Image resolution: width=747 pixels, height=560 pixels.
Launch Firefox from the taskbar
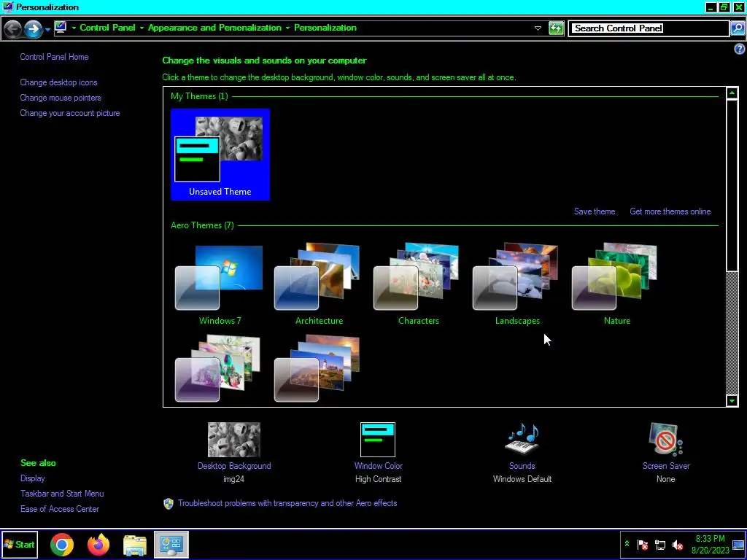tap(98, 545)
